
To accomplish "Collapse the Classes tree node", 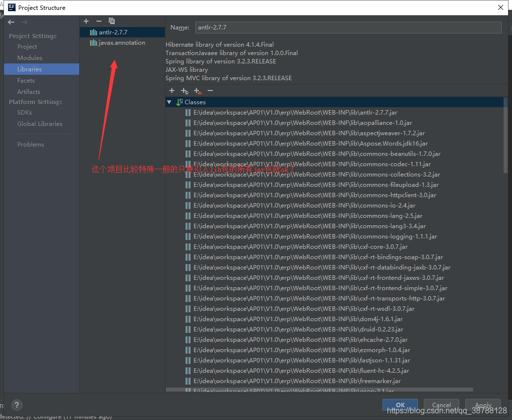I will click(169, 102).
